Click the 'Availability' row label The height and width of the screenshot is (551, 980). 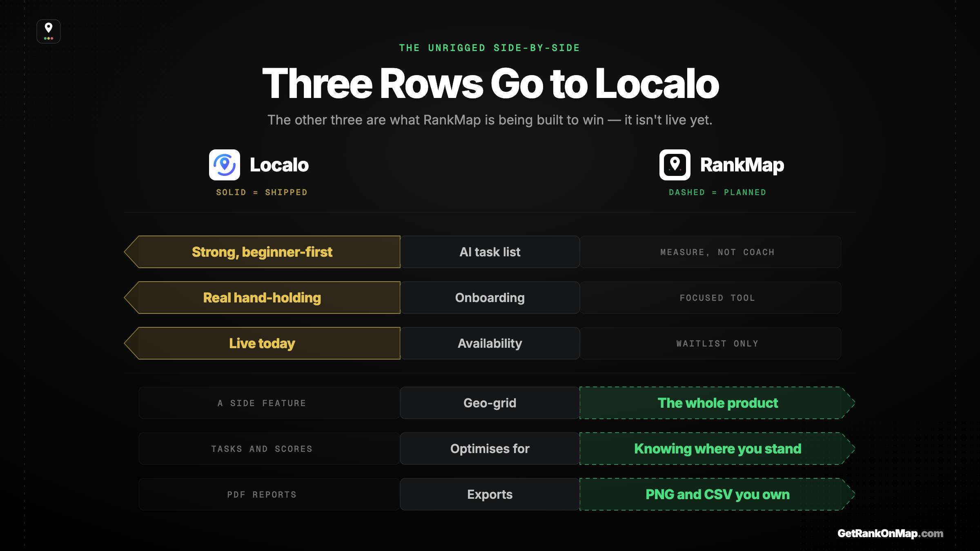coord(490,343)
